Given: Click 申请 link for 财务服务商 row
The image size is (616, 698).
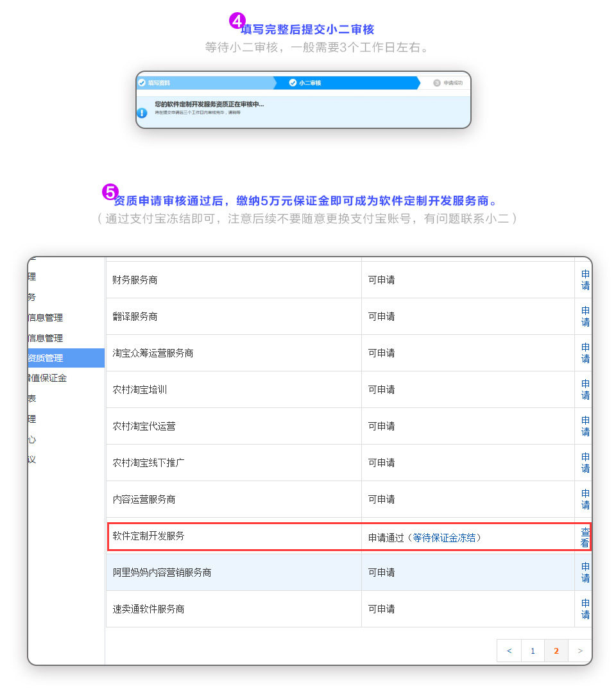Looking at the screenshot, I should (x=585, y=280).
